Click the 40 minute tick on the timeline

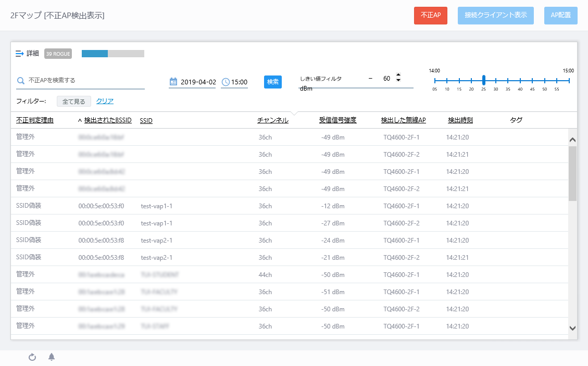520,80
